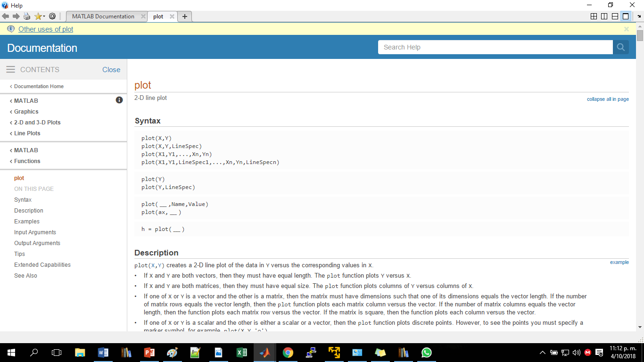Jump to Extended Capabilities section
The width and height of the screenshot is (644, 362).
coord(42,265)
